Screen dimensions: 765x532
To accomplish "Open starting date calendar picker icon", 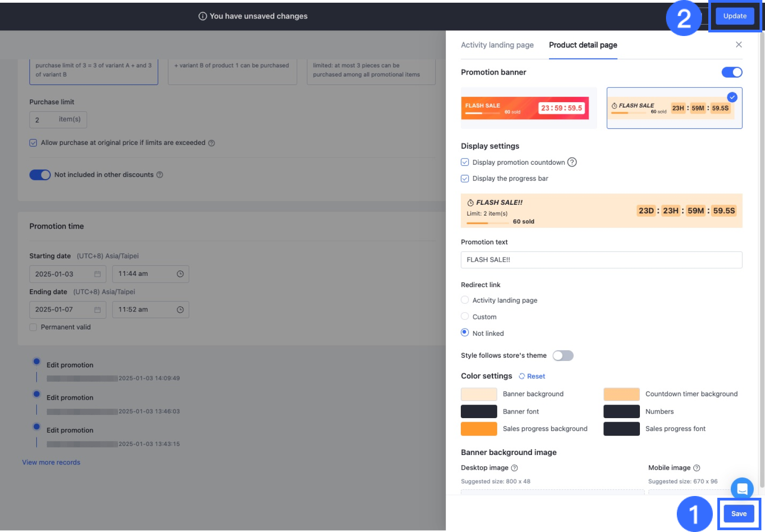I will point(97,274).
